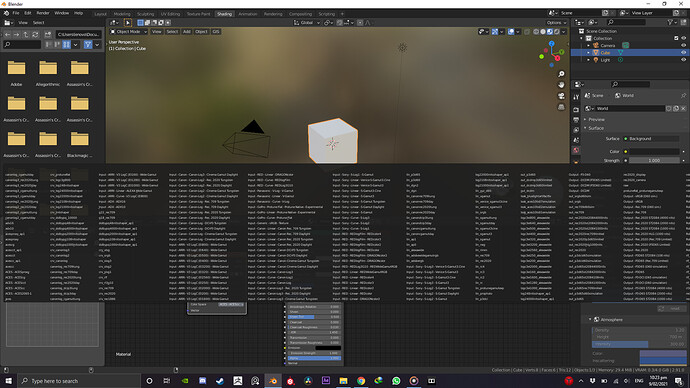Image resolution: width=690 pixels, height=388 pixels.
Task: Open the Render menu
Action: point(43,13)
